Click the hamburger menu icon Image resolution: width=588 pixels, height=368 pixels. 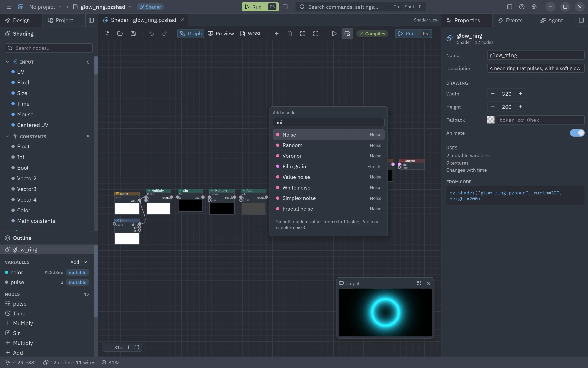coord(9,7)
